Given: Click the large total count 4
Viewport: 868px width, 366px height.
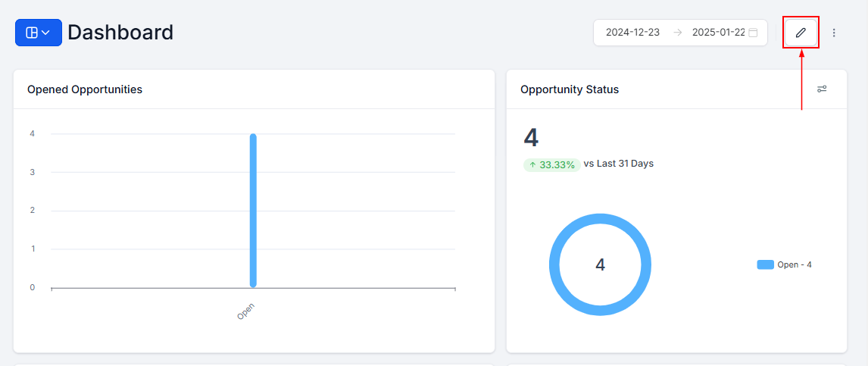Looking at the screenshot, I should pyautogui.click(x=531, y=138).
